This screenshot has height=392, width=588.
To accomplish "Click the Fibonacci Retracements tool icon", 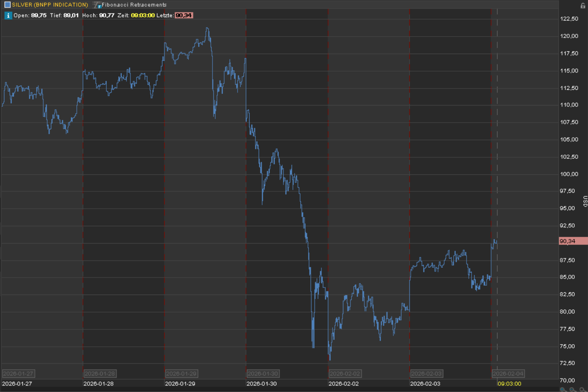I will [x=96, y=5].
